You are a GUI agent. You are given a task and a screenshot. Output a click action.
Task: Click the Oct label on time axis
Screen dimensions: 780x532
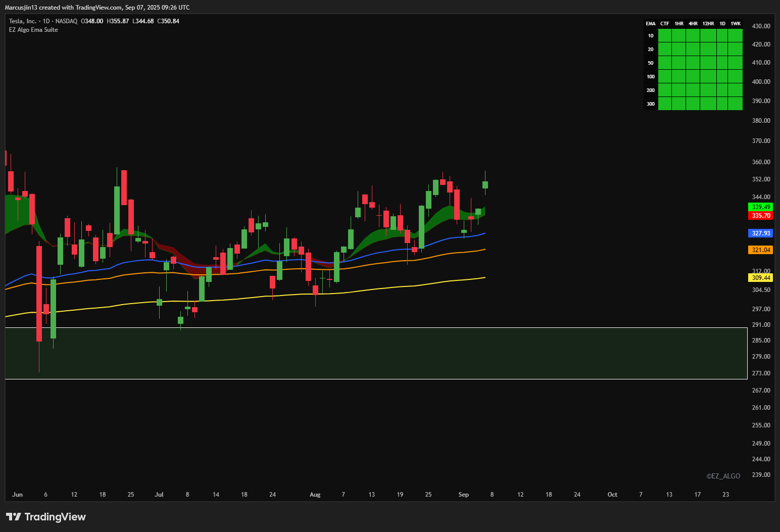[x=612, y=495]
